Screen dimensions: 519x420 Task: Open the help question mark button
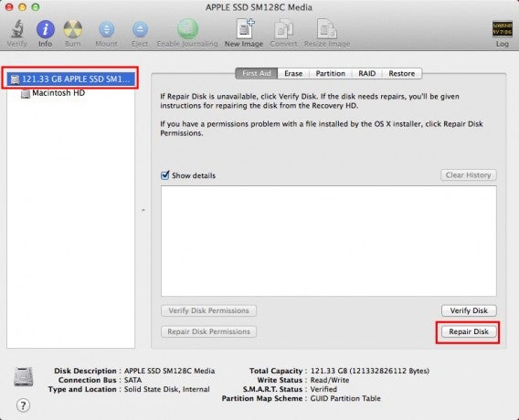(23, 405)
